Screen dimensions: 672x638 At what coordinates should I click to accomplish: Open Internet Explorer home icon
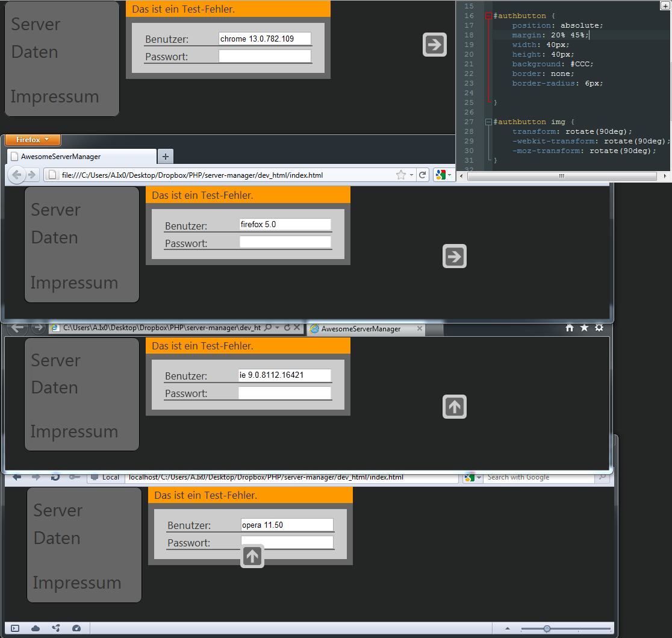pyautogui.click(x=569, y=328)
